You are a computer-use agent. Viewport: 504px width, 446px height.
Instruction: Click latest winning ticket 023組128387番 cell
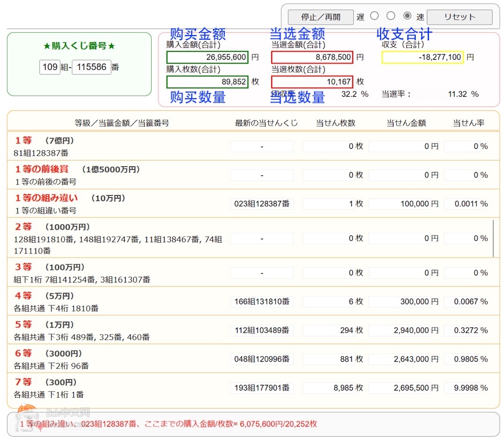[x=262, y=204]
